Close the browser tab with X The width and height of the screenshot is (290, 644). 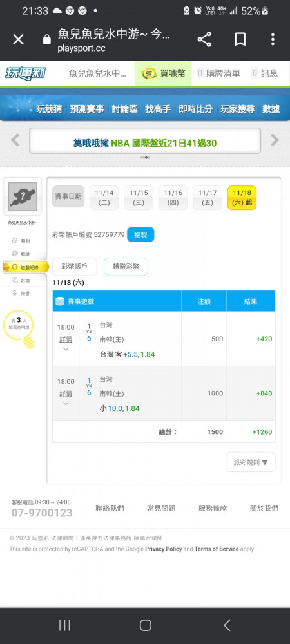pyautogui.click(x=18, y=40)
